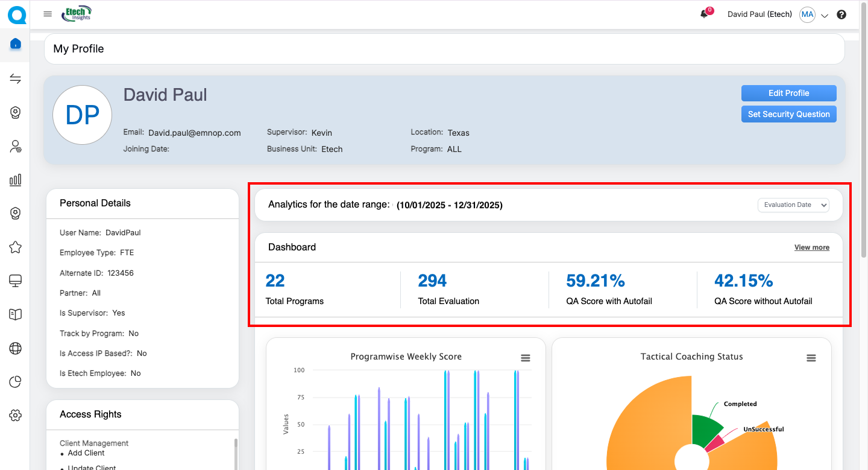This screenshot has height=470, width=868.
Task: Open Programwise Weekly Score chart menu
Action: tap(526, 358)
